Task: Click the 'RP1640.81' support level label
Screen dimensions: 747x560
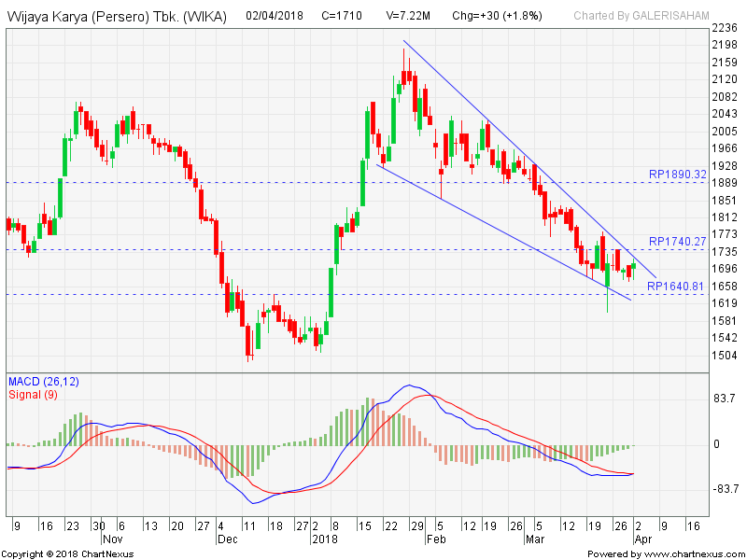Action: coord(675,287)
